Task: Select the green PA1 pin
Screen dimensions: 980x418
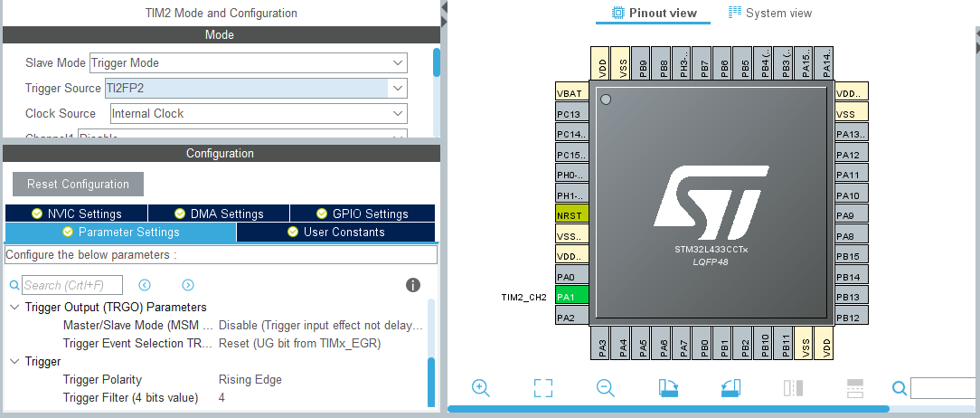Action: coord(572,296)
